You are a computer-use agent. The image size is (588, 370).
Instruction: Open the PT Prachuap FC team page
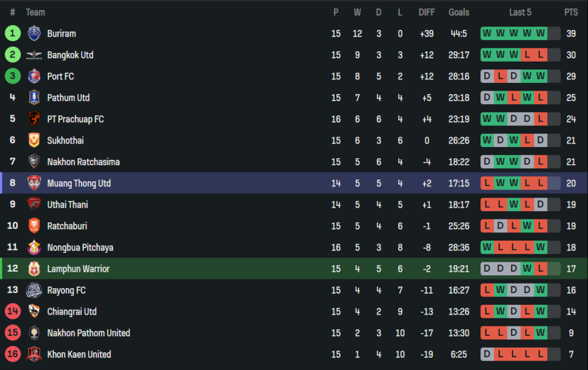[75, 119]
